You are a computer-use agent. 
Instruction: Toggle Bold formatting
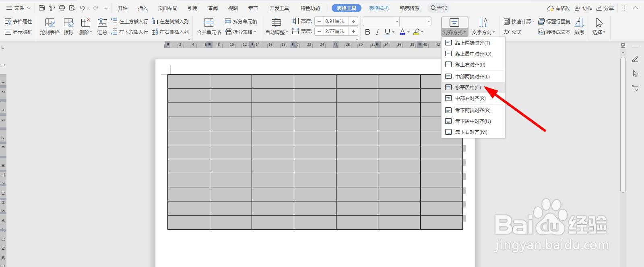coord(367,32)
